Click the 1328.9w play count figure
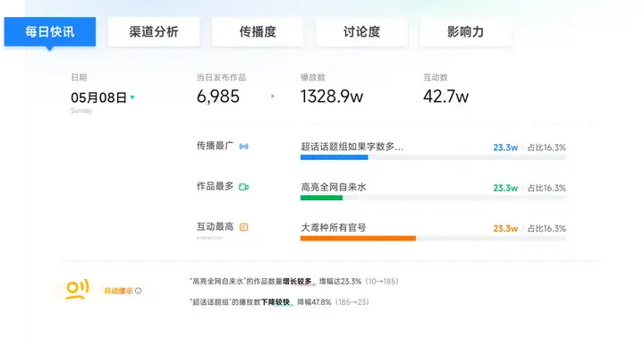Viewport: 644px width, 338px height. coord(332,97)
